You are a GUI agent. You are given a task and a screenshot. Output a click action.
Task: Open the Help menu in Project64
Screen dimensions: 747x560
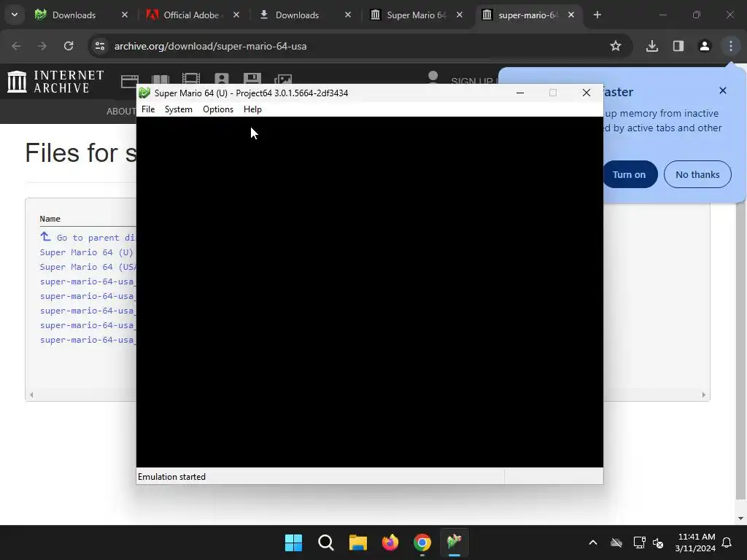pos(252,109)
